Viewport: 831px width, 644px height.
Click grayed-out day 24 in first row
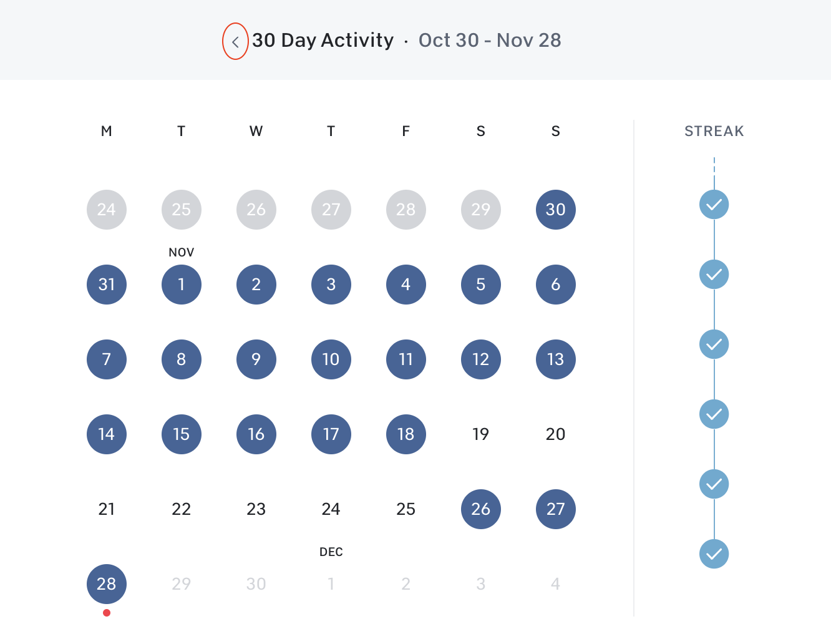point(107,210)
